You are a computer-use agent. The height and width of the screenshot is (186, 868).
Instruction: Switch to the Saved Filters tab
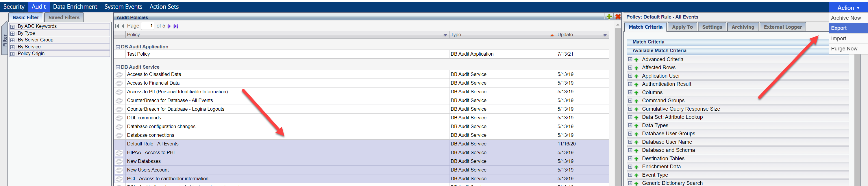coord(64,18)
